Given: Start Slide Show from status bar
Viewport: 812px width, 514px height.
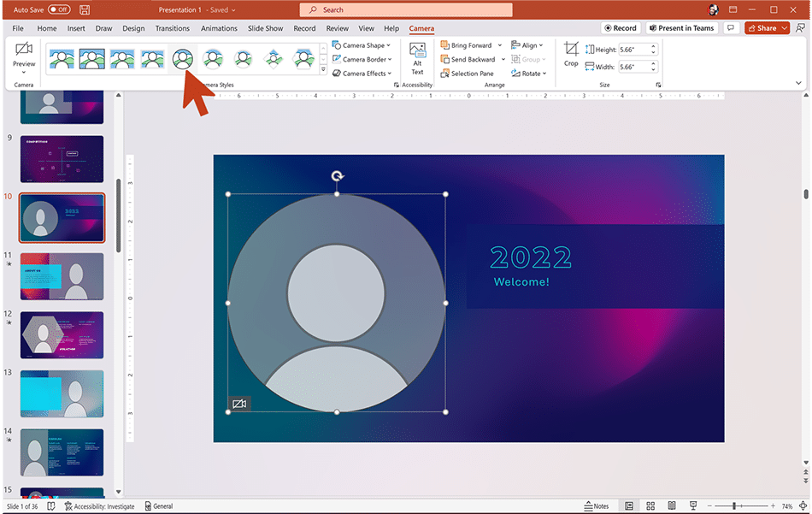Looking at the screenshot, I should click(x=693, y=505).
